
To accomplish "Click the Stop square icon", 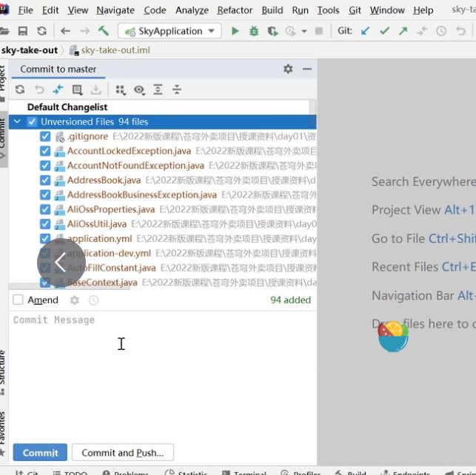I will point(319,31).
